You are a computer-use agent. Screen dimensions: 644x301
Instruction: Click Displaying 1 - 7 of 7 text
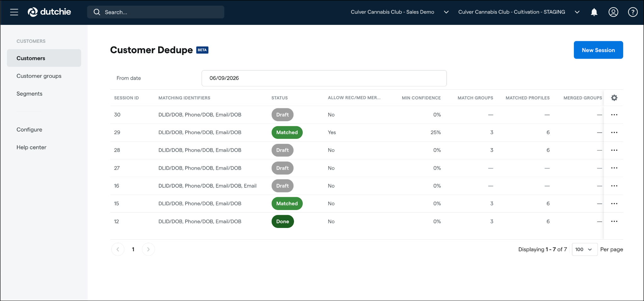click(x=542, y=249)
